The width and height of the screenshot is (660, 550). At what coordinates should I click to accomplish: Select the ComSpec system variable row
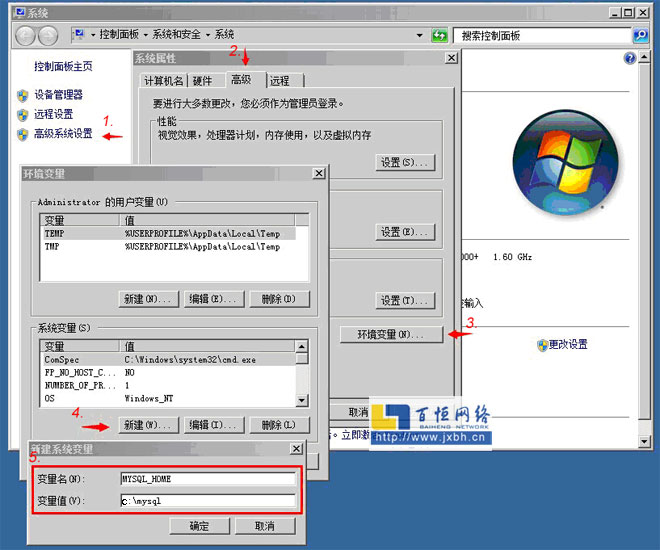[170, 360]
